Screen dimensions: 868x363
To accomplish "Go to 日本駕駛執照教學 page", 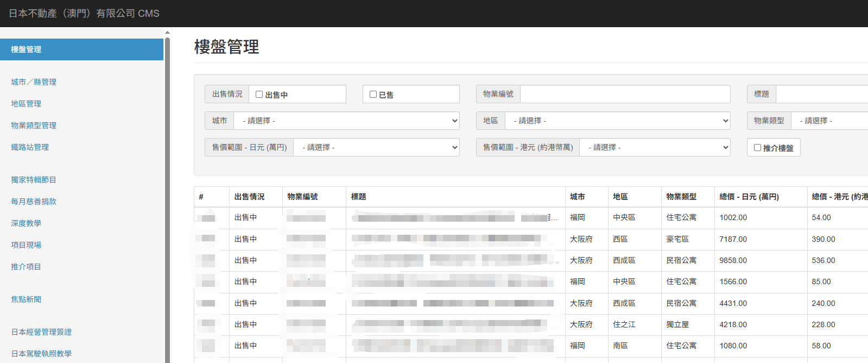I will pyautogui.click(x=41, y=354).
